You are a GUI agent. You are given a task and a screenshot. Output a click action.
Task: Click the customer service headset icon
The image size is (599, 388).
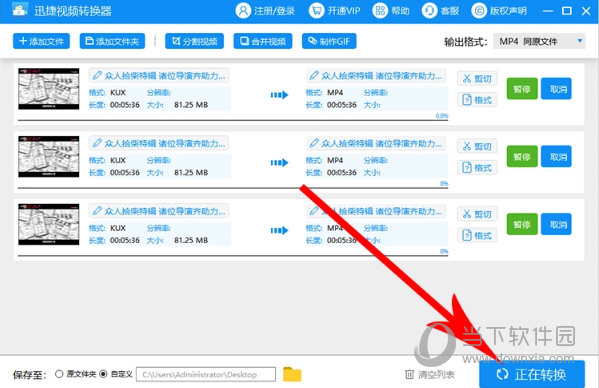[429, 11]
